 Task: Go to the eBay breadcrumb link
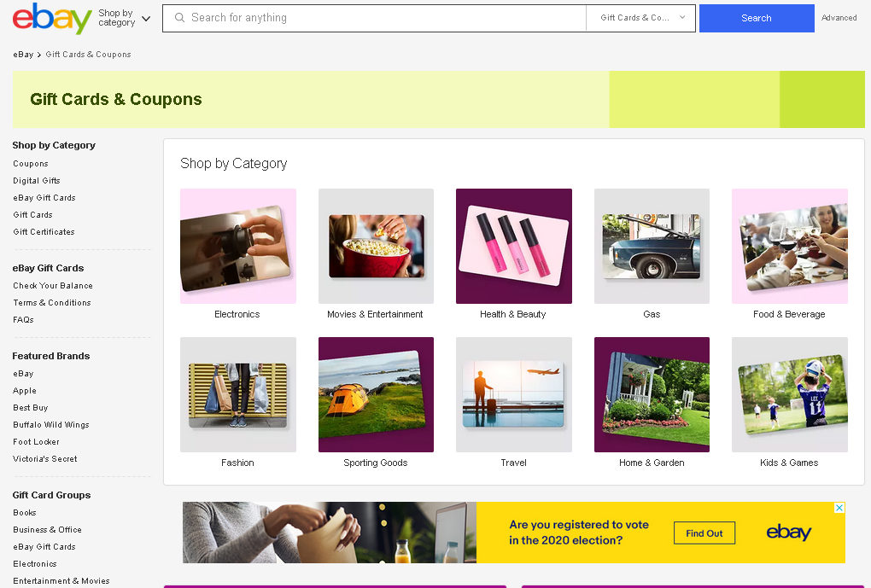coord(23,55)
